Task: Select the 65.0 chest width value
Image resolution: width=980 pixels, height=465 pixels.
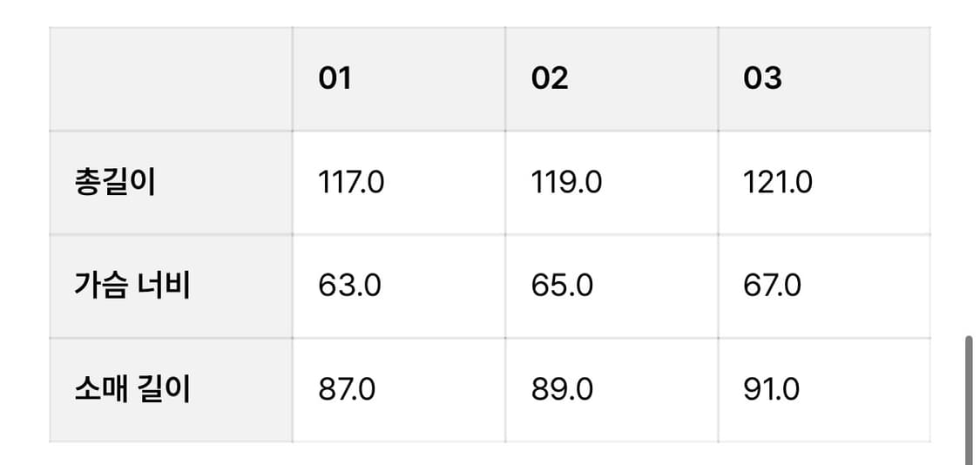Action: 563,286
